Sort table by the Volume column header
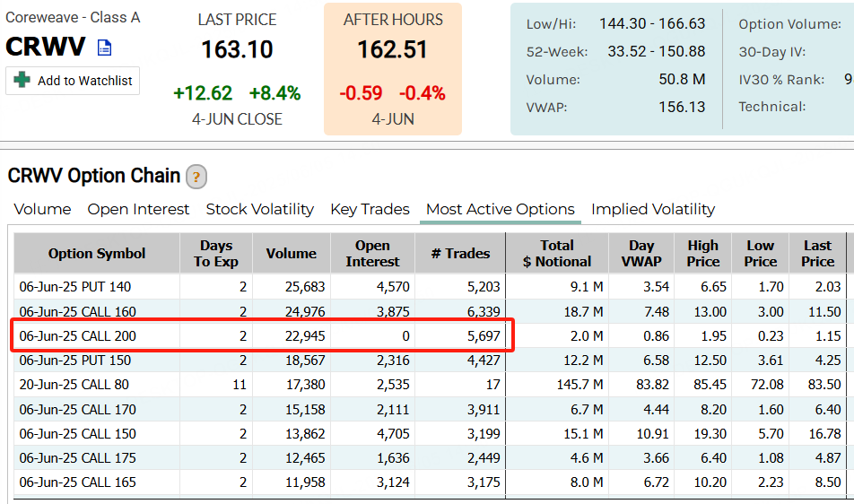Image resolution: width=854 pixels, height=504 pixels. point(291,254)
